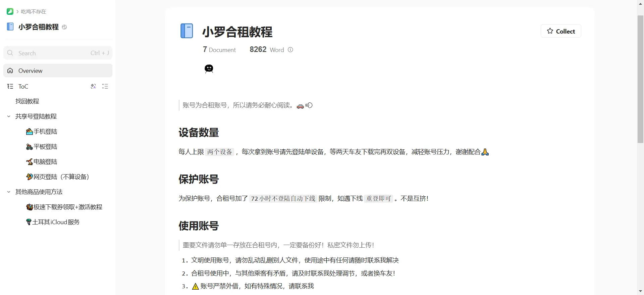Click the warning emoji in list item 3

pyautogui.click(x=196, y=286)
